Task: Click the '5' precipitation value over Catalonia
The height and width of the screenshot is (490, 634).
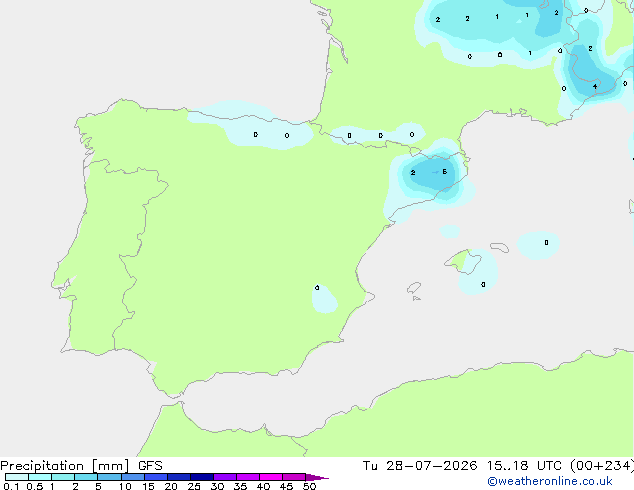Action: [445, 172]
